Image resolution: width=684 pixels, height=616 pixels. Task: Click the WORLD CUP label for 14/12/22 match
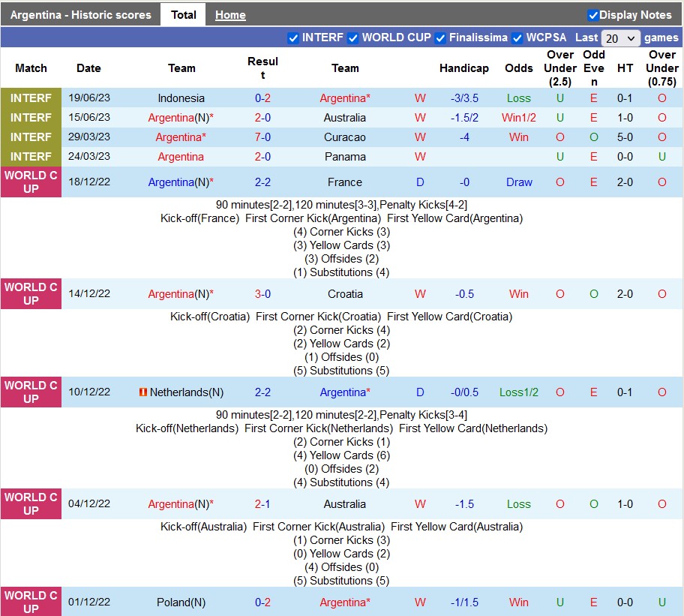tap(31, 294)
